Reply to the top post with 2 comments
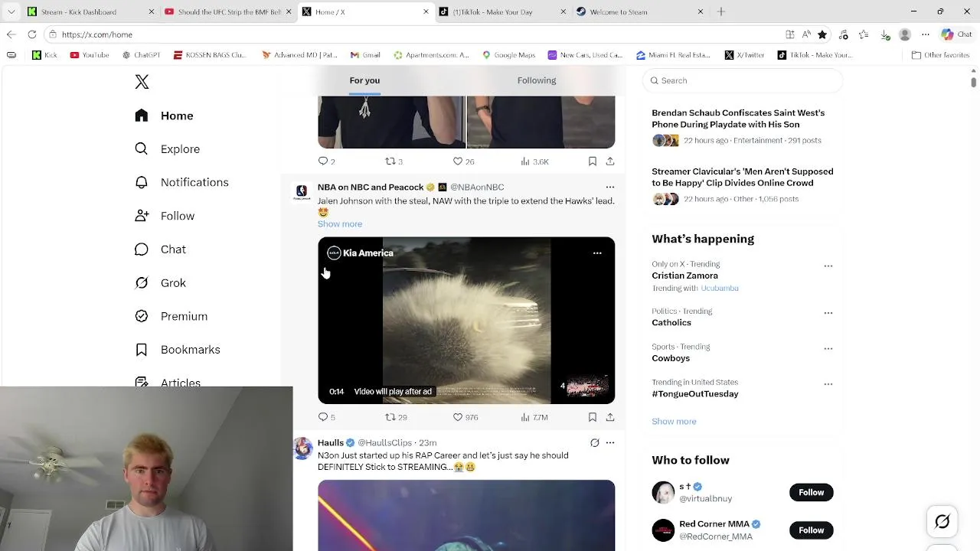Screen dimensions: 980x551 [x=327, y=161]
